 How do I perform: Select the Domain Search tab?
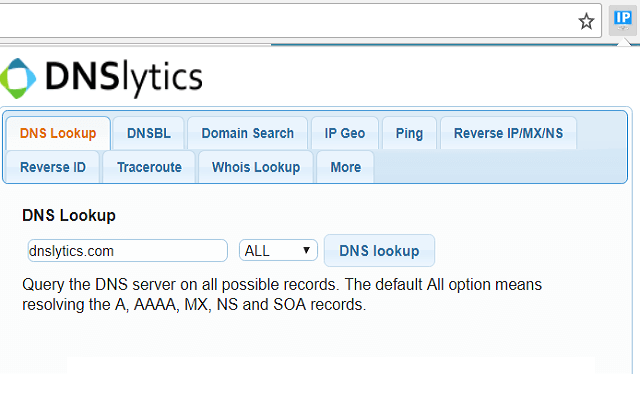coord(247,133)
